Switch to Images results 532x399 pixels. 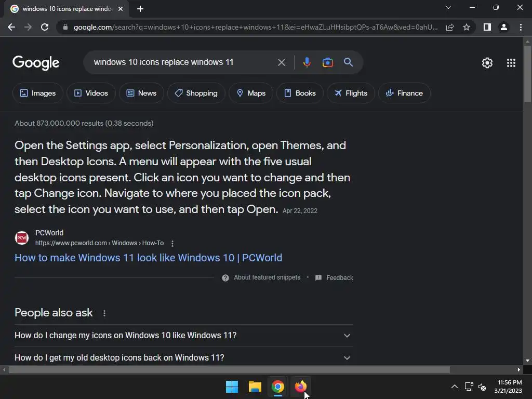37,93
